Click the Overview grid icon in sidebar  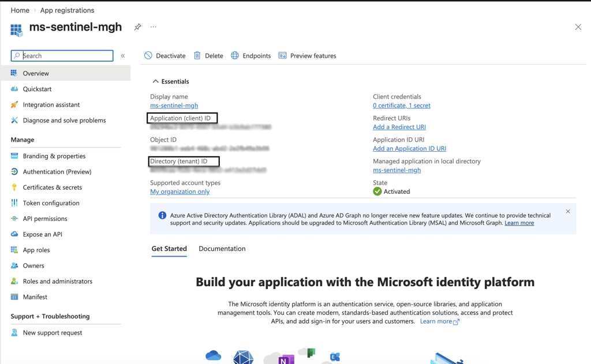14,73
